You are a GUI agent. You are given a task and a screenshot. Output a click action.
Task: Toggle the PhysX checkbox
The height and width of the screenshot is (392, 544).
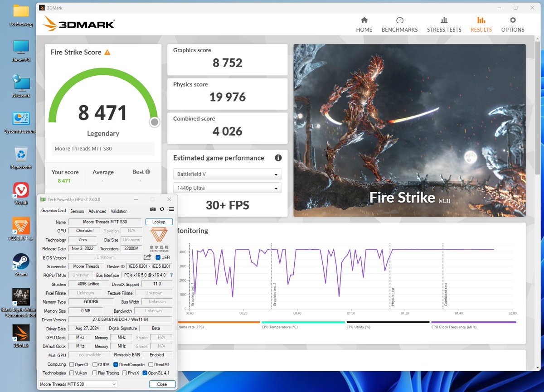click(x=124, y=373)
